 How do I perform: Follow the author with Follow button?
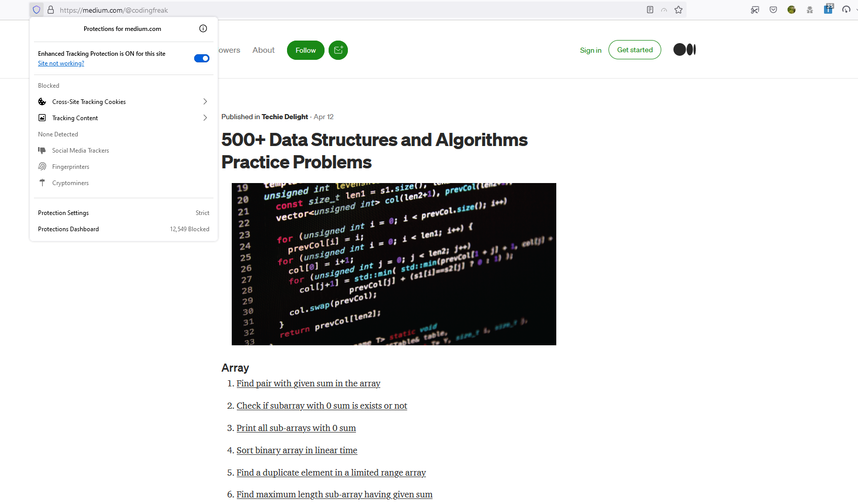[306, 50]
